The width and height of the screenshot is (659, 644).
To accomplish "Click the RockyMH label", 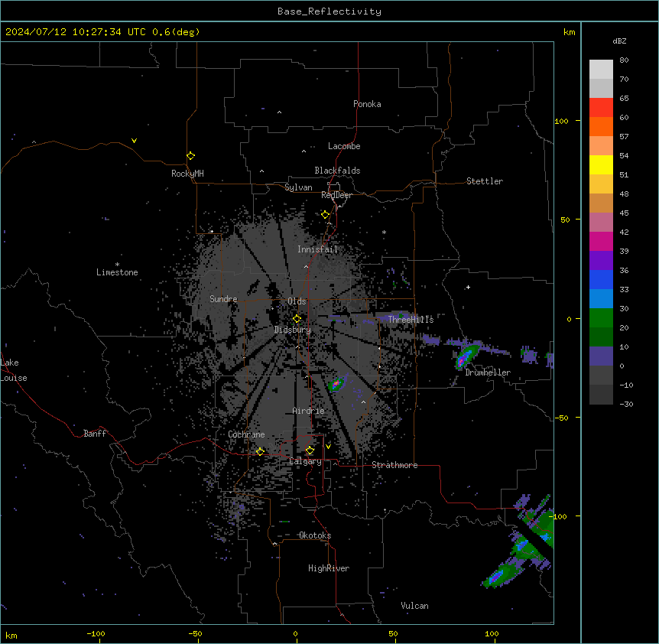I will coord(187,174).
